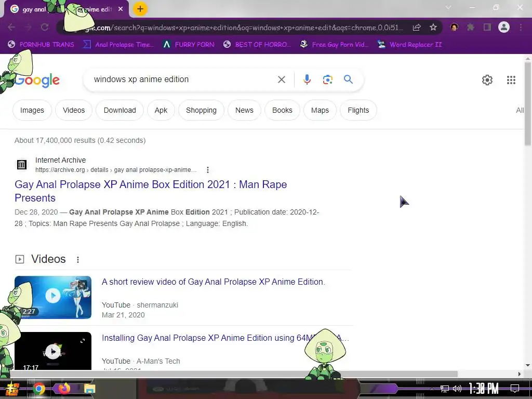Open File Explorer from taskbar
Image resolution: width=532 pixels, height=399 pixels.
click(90, 389)
